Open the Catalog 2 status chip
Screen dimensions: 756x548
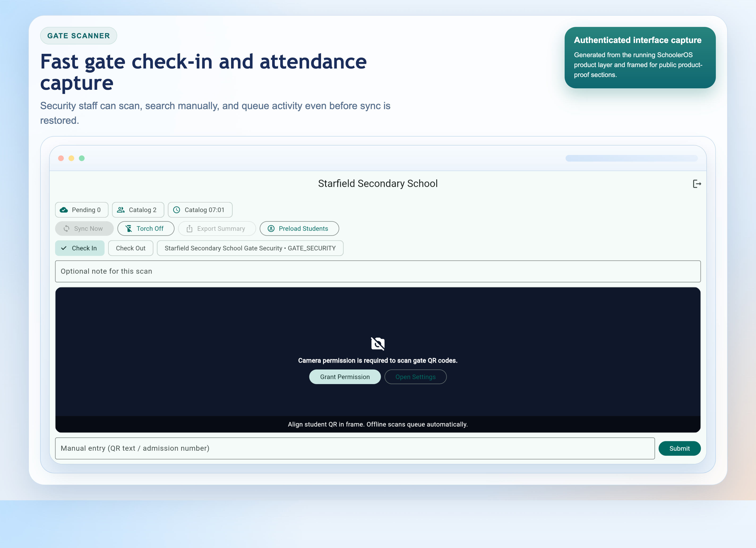138,210
